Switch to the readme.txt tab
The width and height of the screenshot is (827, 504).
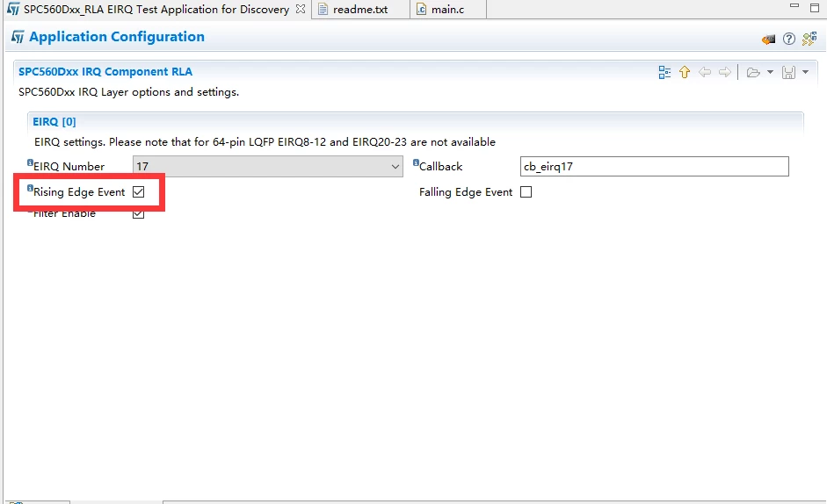360,10
